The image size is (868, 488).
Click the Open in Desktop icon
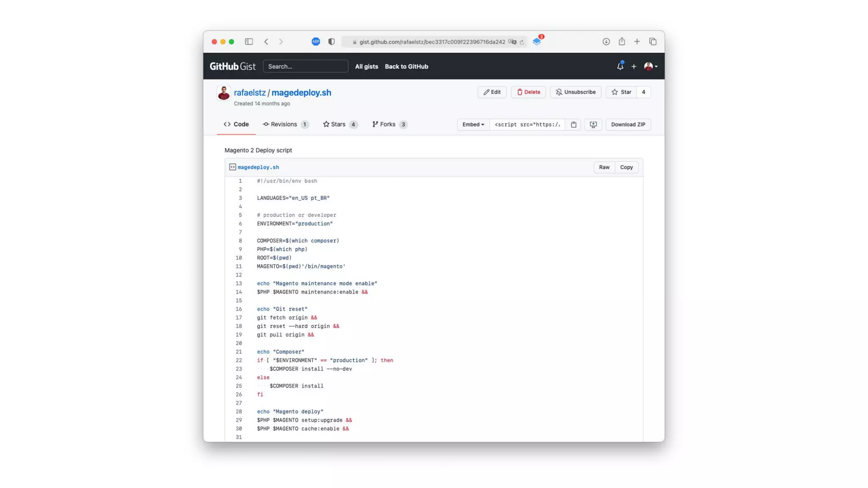593,125
